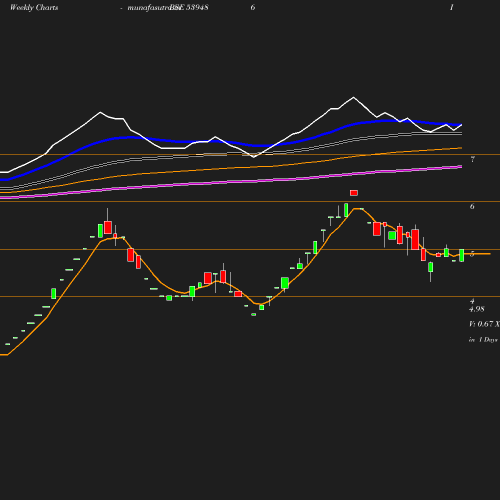The image size is (500, 500).
Task: Click the last green candle beside the 5 label
Action: pos(462,255)
